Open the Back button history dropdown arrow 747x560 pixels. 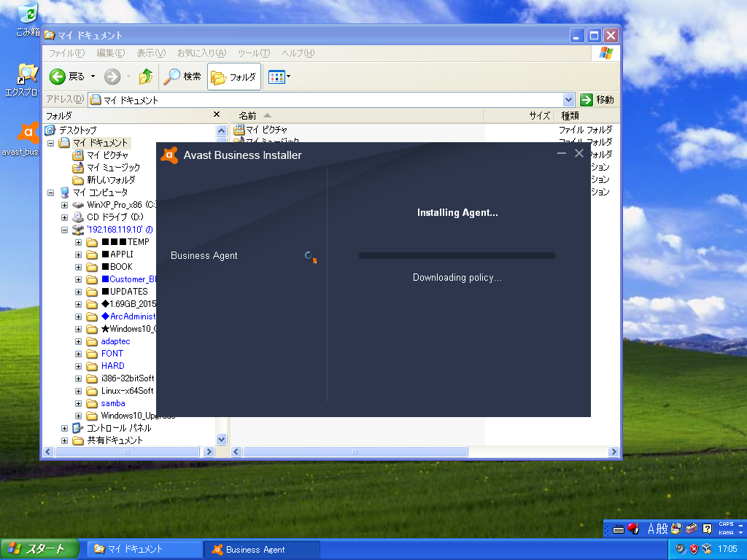coord(93,77)
